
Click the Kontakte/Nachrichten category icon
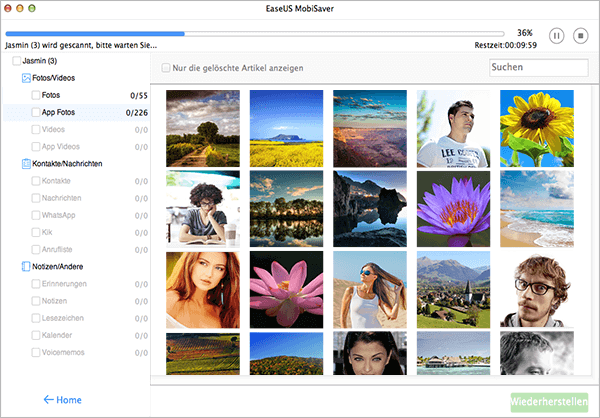click(26, 164)
